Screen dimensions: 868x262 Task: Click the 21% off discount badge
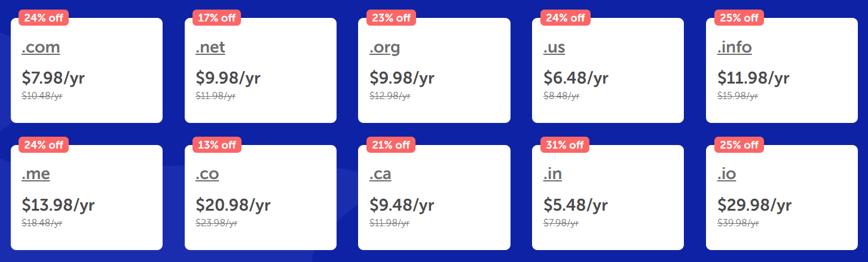(390, 145)
